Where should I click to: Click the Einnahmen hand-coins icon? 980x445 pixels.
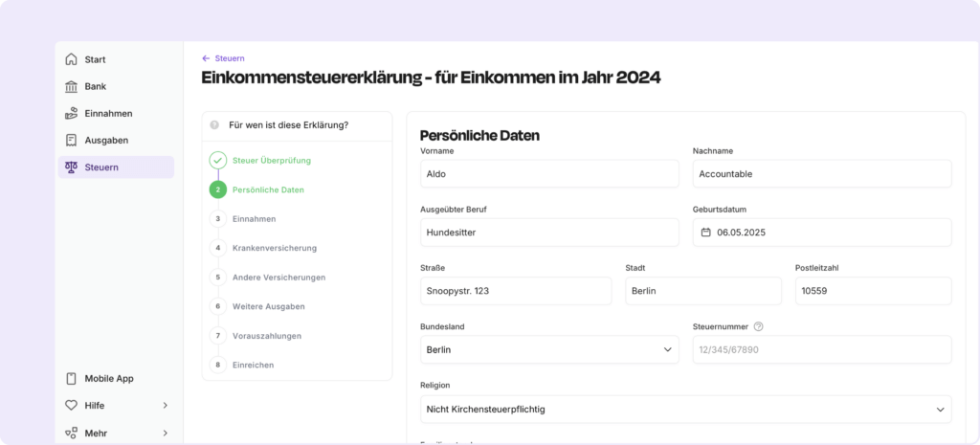(72, 113)
